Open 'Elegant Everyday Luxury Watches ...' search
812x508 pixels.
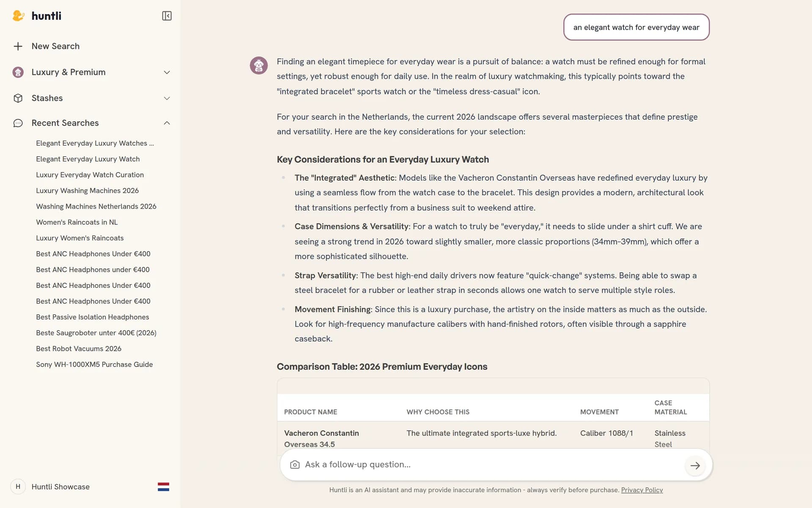[95, 144]
